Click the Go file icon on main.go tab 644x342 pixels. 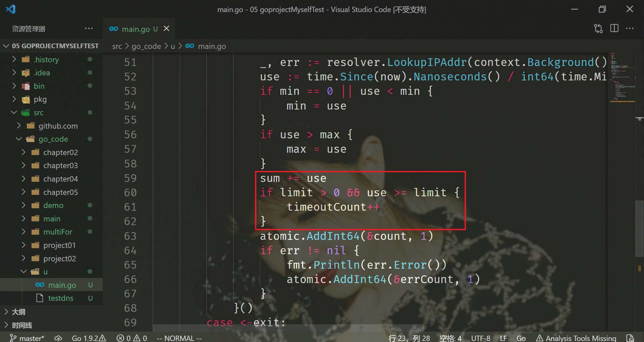tap(114, 29)
